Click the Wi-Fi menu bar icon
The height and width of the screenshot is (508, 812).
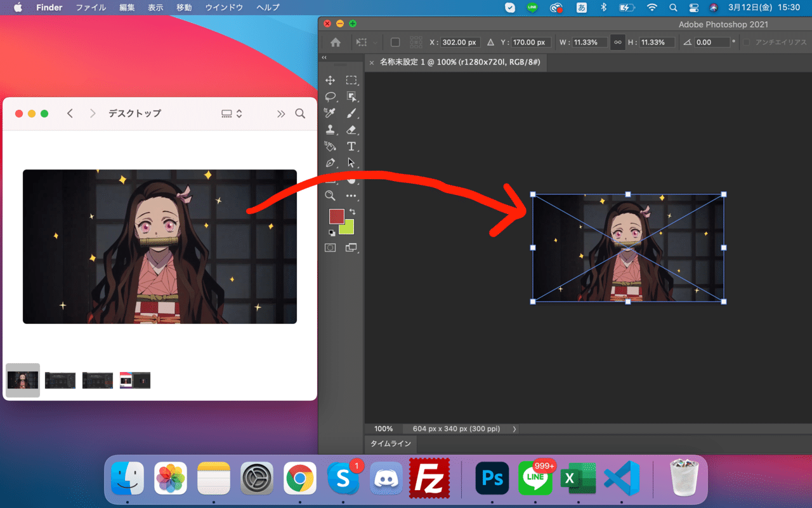[x=652, y=8]
